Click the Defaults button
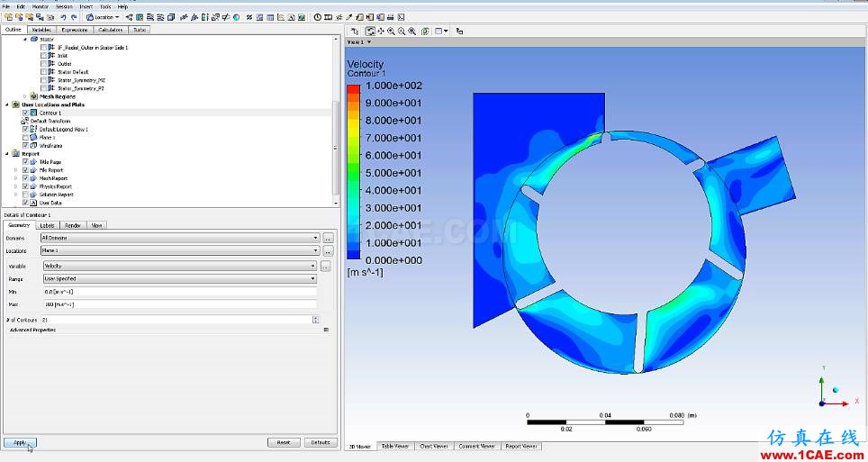The width and height of the screenshot is (868, 462). point(321,442)
